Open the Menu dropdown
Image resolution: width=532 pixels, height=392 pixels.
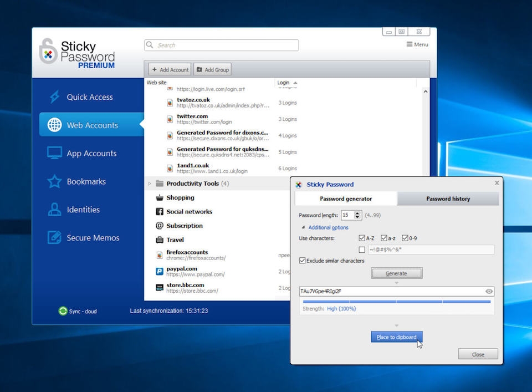tap(417, 44)
